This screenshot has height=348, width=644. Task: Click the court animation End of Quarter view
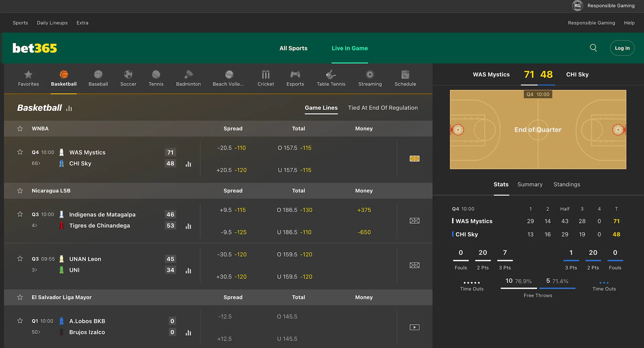[538, 129]
